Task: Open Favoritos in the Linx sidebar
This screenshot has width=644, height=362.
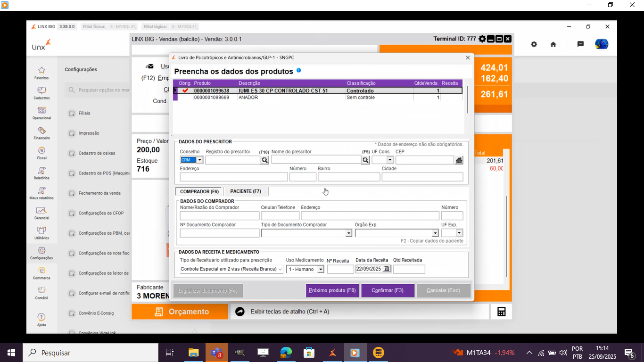Action: [x=41, y=73]
